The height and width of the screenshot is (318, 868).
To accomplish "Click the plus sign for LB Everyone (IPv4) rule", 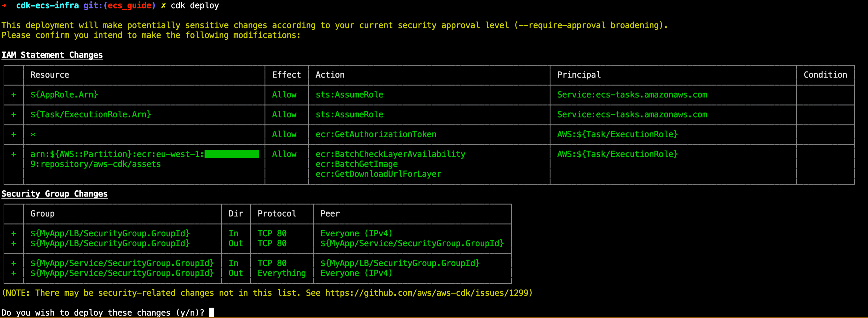I will pos(14,234).
